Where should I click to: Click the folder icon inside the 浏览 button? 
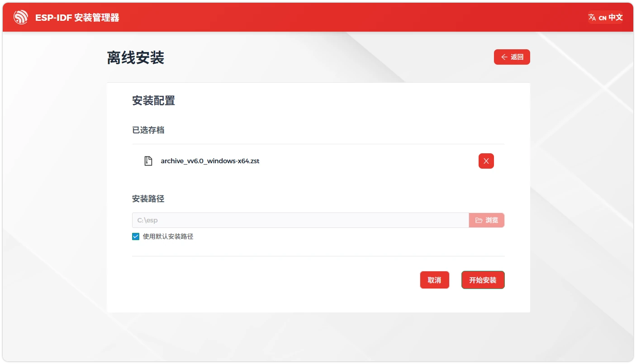tap(479, 220)
